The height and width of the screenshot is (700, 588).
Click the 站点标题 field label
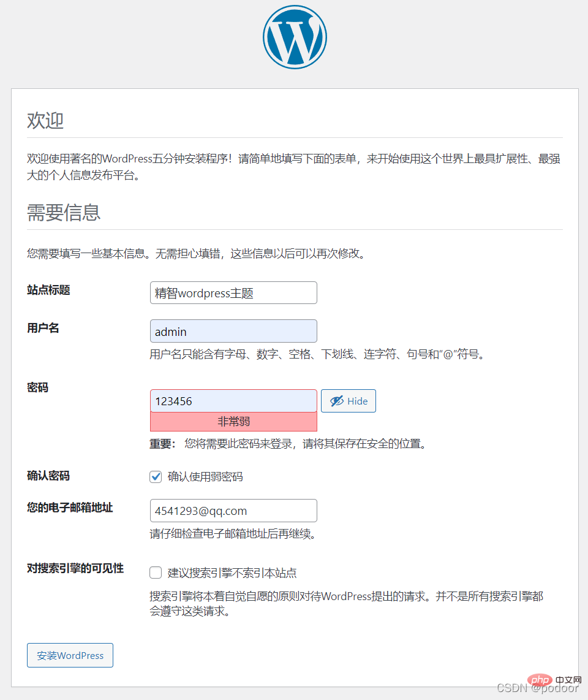pos(48,290)
